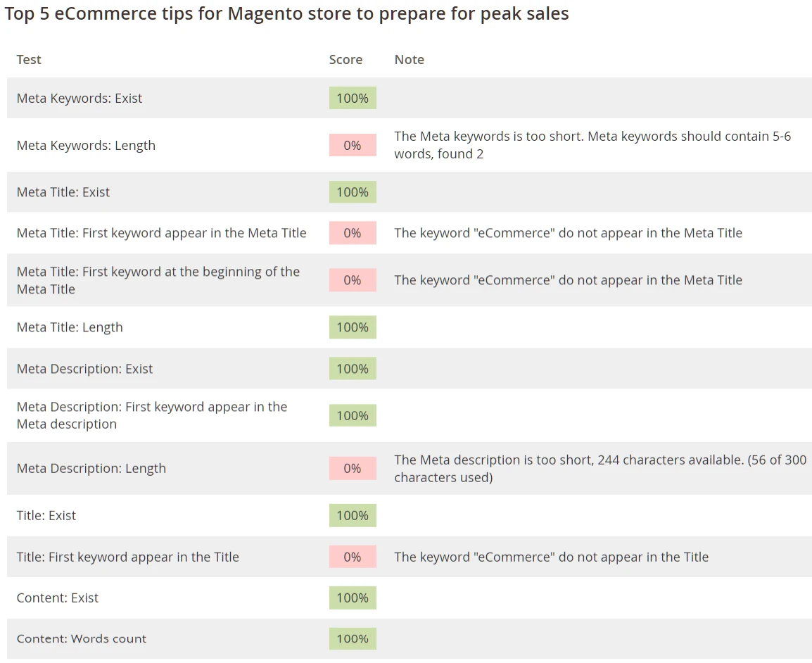Viewport: 812px width, 663px height.
Task: Select the "Content: Words count" row label
Action: [82, 639]
